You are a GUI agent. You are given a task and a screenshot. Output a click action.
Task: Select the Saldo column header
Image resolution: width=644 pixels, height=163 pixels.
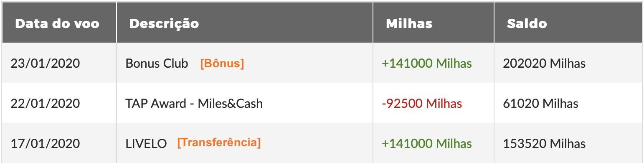(527, 23)
